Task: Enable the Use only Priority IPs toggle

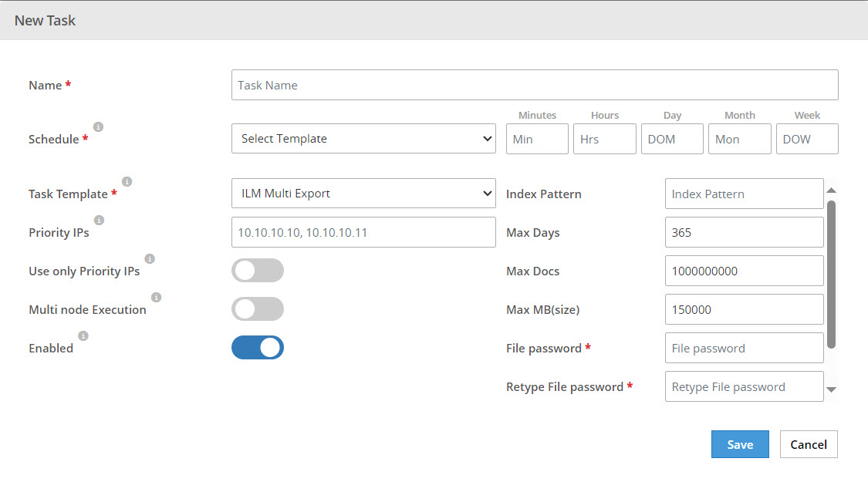Action: click(258, 271)
